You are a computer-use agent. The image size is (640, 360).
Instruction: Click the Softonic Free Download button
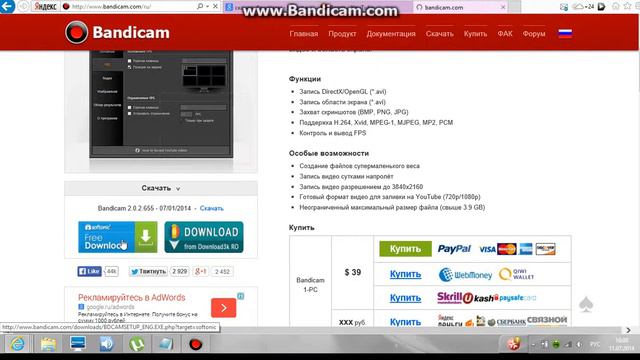pos(118,237)
